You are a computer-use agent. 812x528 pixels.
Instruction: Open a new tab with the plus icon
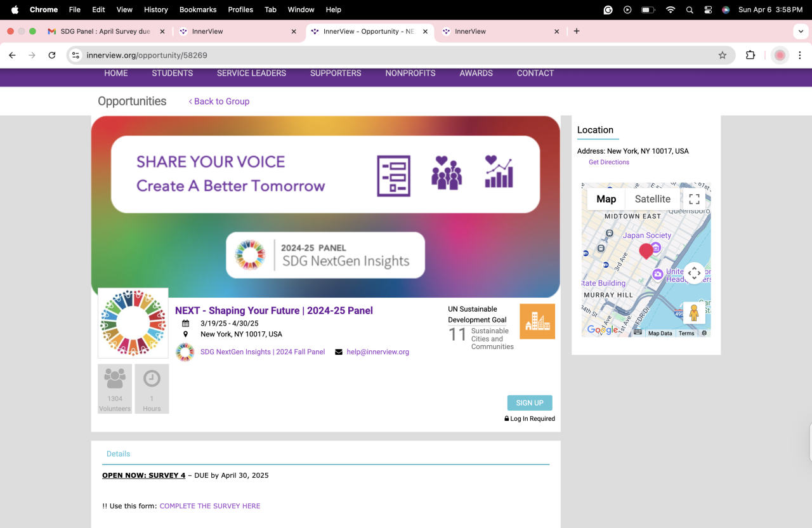577,31
